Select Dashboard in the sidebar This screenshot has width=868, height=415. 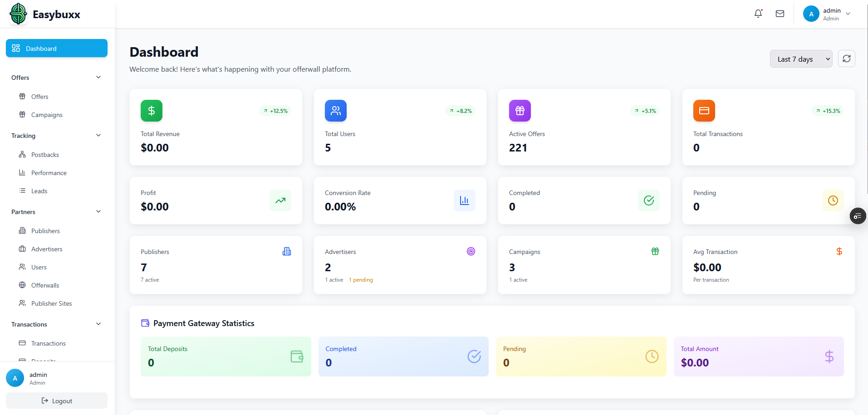pyautogui.click(x=57, y=49)
